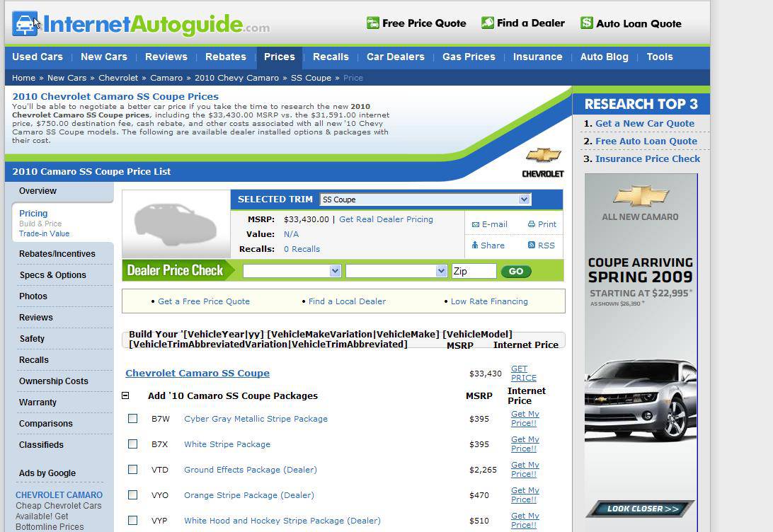Open Classifieds in the sidebar

coord(41,444)
